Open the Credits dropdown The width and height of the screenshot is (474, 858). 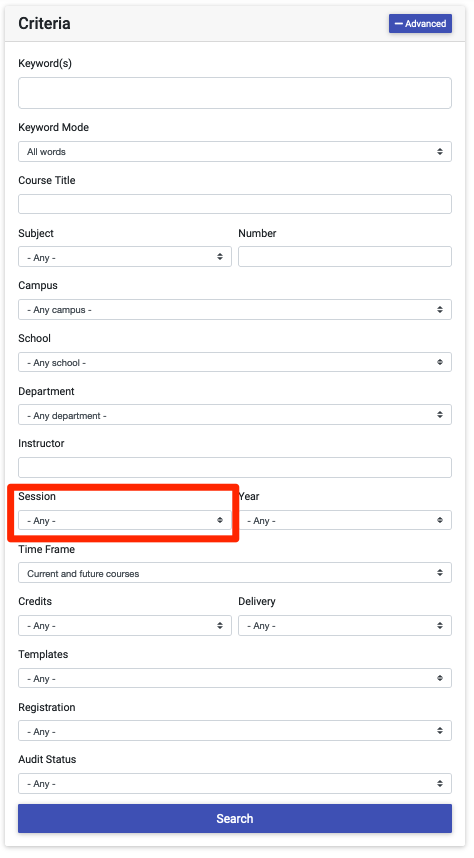(124, 625)
